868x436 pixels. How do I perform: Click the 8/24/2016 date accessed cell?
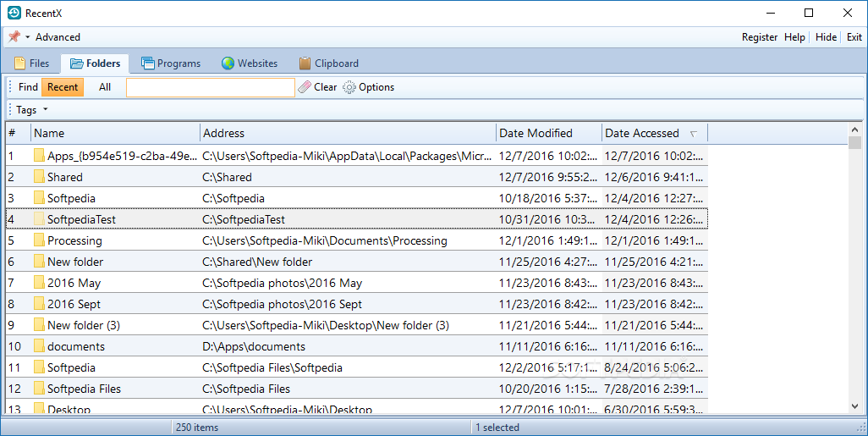click(x=656, y=367)
